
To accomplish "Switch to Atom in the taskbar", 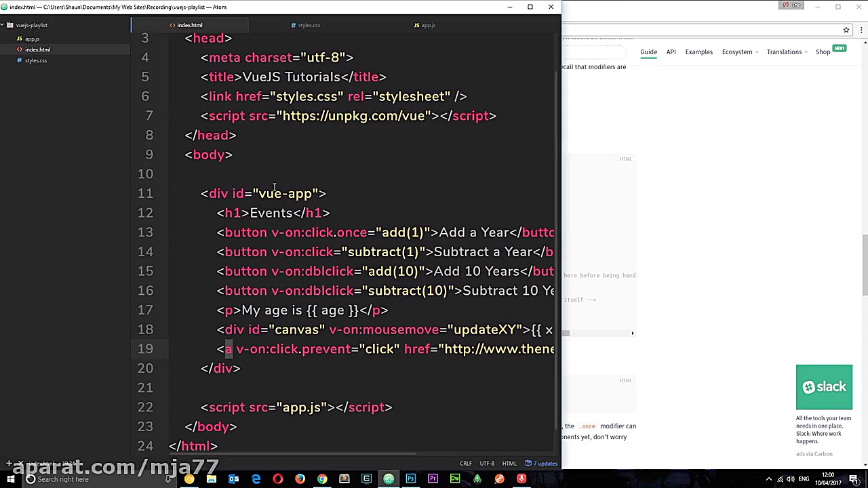I will (389, 479).
